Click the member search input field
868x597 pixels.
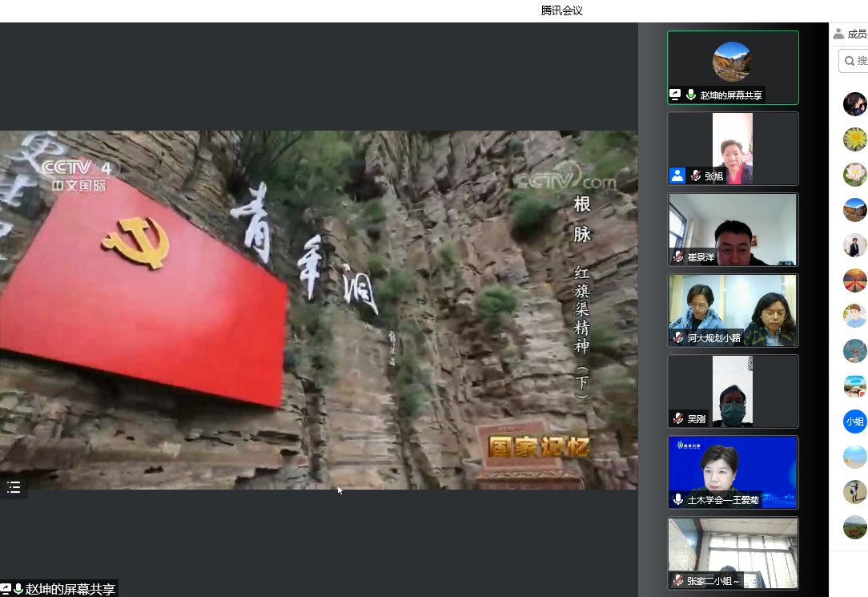coord(853,61)
